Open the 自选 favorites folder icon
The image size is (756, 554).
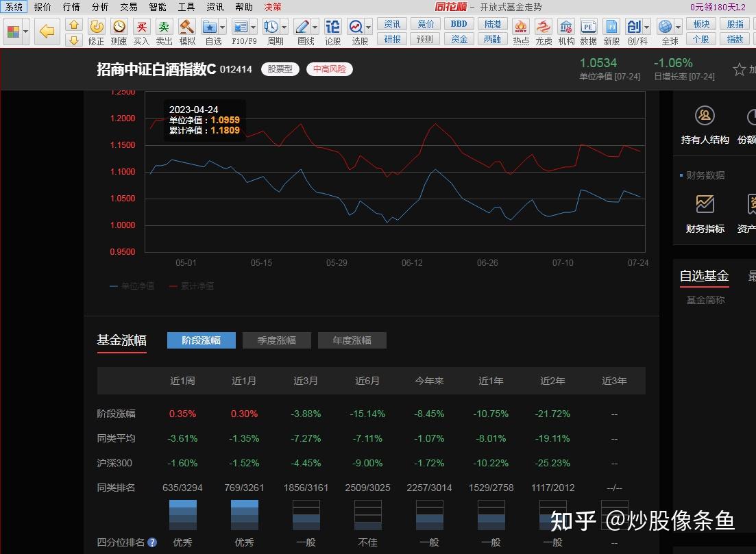click(210, 27)
